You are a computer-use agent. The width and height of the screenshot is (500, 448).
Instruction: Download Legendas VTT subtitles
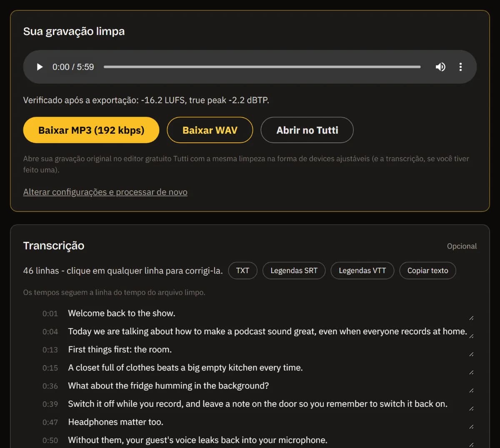point(362,271)
